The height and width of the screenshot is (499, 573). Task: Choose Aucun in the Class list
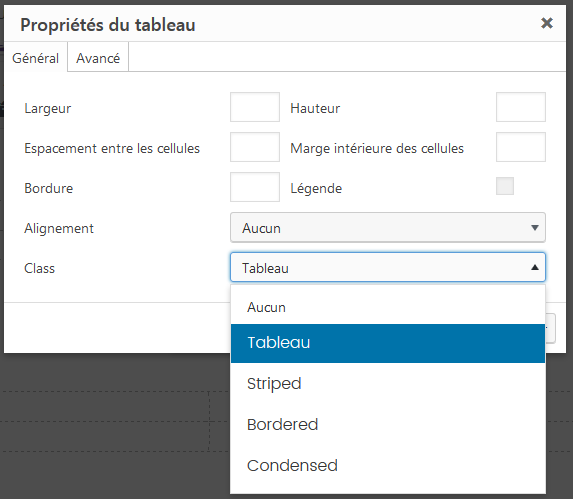coord(388,307)
